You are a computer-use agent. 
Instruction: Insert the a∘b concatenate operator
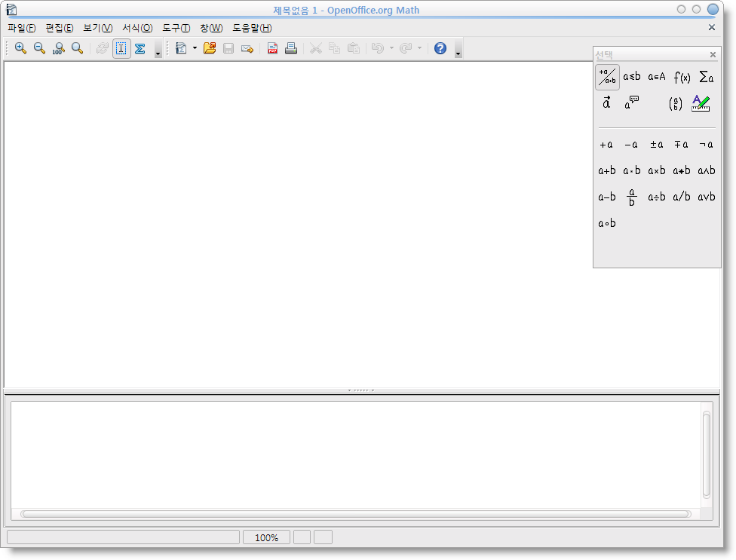(x=607, y=223)
